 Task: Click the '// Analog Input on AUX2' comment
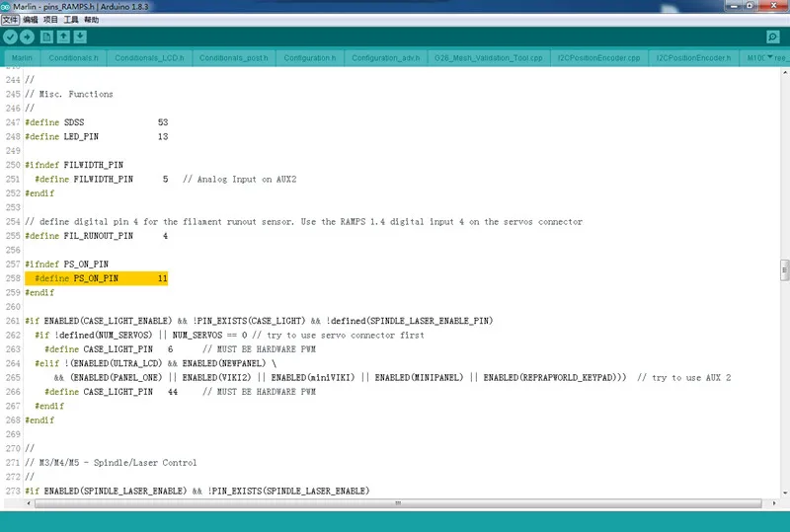click(239, 180)
